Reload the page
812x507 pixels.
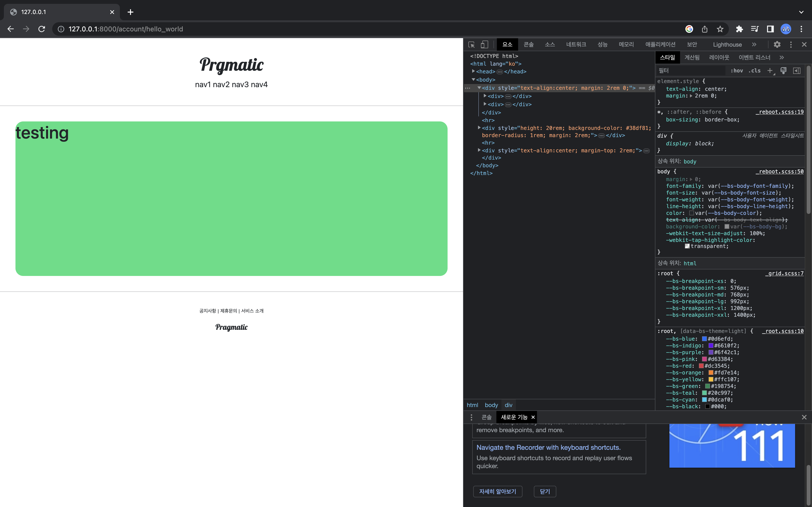[x=42, y=29]
